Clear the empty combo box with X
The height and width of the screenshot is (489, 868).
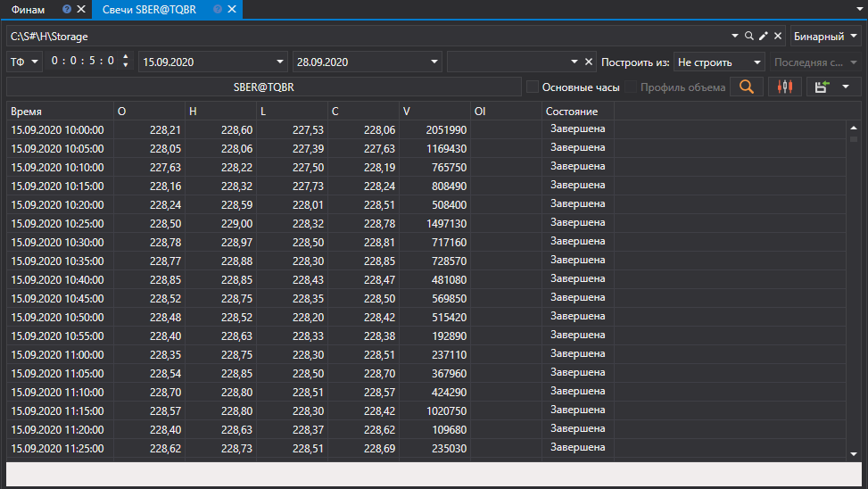589,62
